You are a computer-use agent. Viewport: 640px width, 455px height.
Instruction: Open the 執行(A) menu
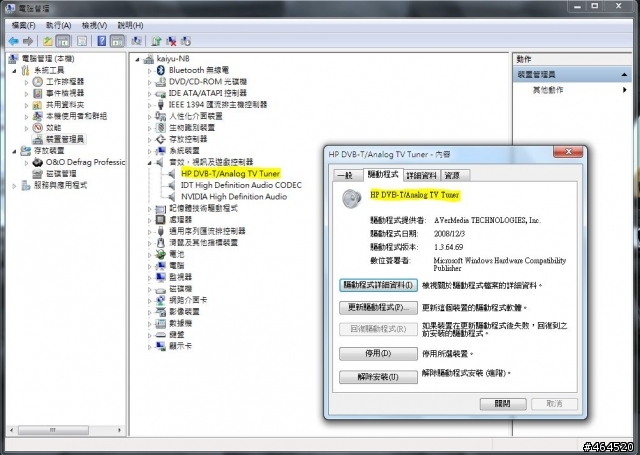59,25
